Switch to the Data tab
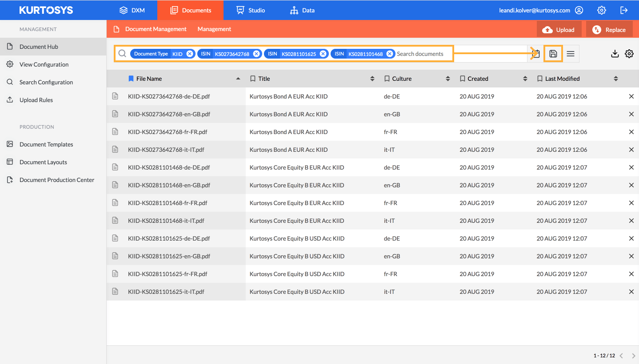 pos(302,10)
